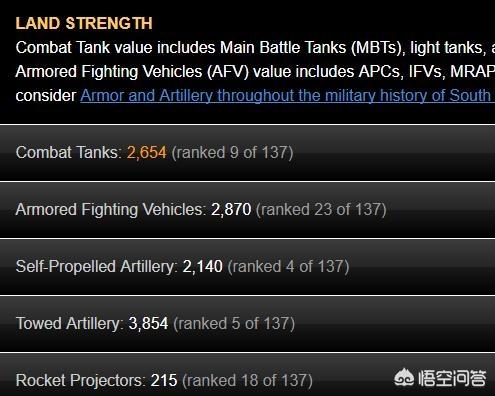Click the Combat Tank value description line
The image size is (495, 396).
255,48
